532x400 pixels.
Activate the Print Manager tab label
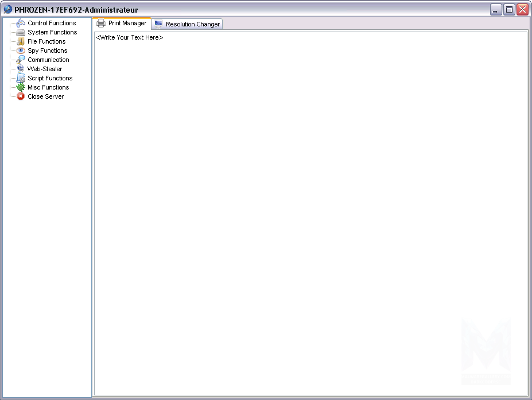pos(127,24)
